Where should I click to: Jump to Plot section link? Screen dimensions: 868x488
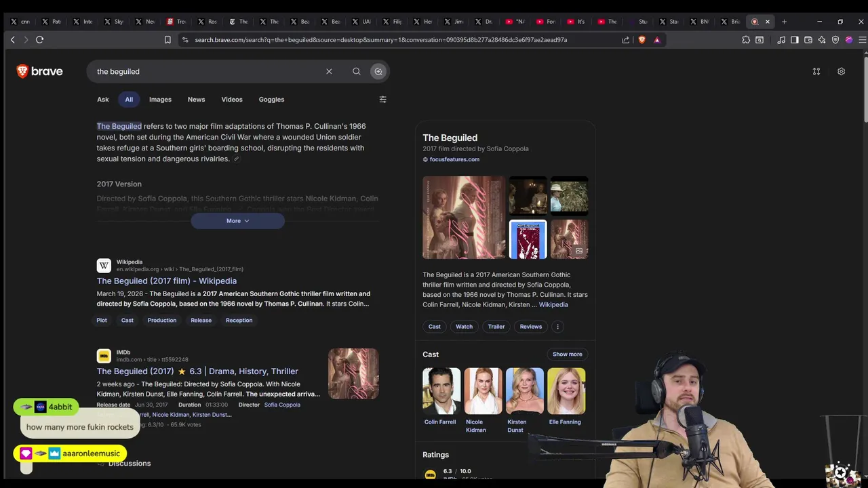click(102, 321)
